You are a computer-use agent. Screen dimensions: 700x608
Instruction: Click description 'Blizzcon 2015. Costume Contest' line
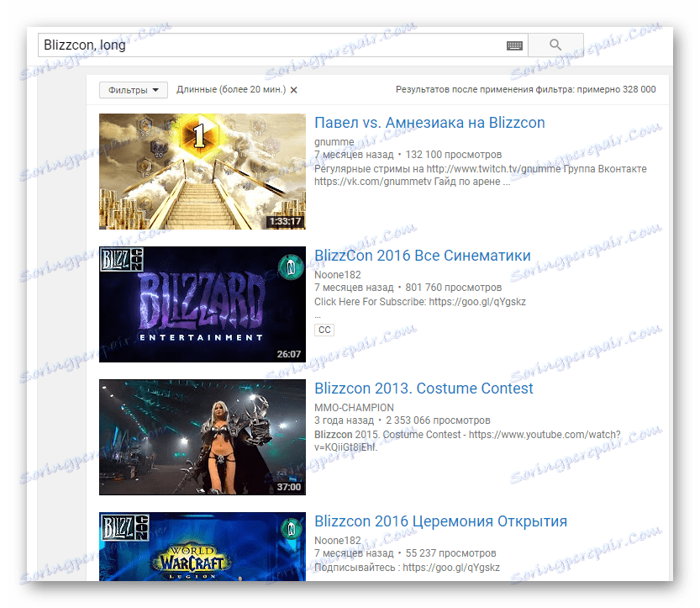point(467,441)
